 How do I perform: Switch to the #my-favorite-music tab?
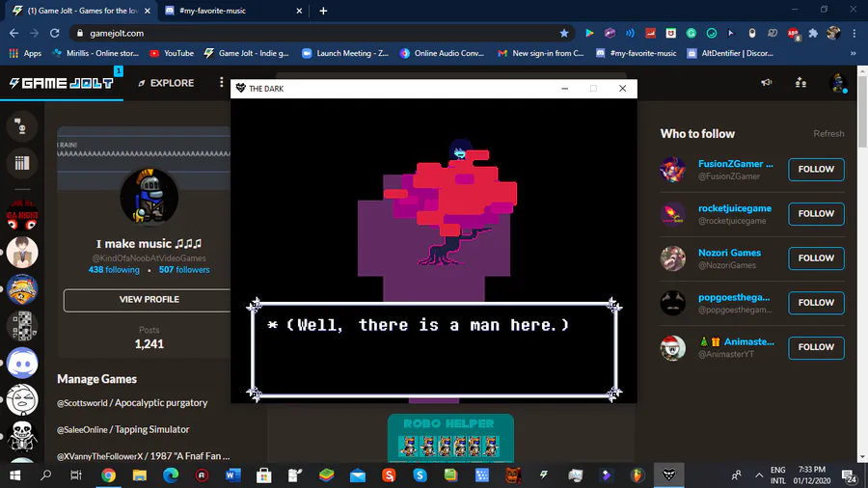(233, 11)
